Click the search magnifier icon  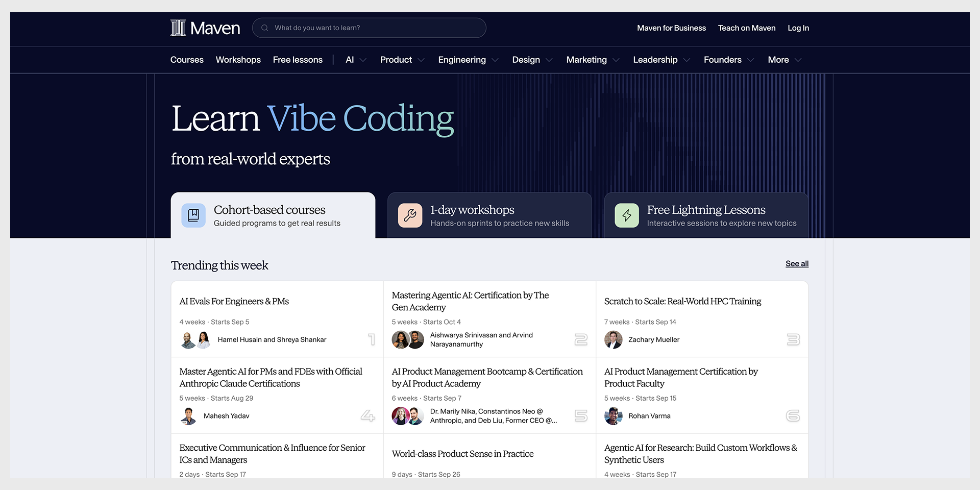pos(265,28)
